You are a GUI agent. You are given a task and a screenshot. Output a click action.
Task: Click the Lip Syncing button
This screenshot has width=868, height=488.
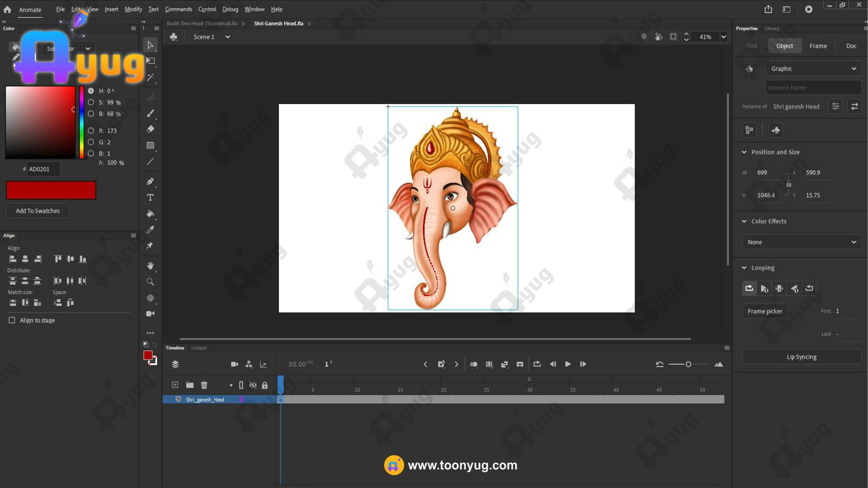coord(801,357)
